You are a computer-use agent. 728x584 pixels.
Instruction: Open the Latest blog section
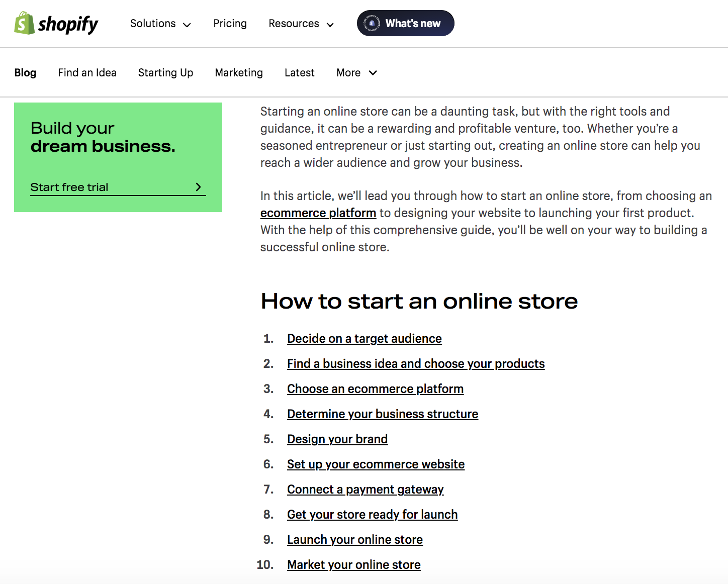click(299, 73)
